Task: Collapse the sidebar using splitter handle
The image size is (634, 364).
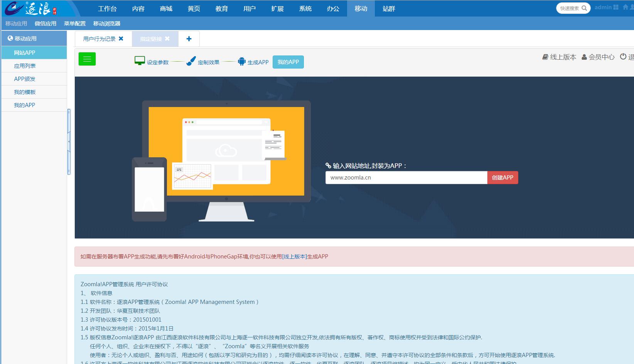Action: coord(69,142)
